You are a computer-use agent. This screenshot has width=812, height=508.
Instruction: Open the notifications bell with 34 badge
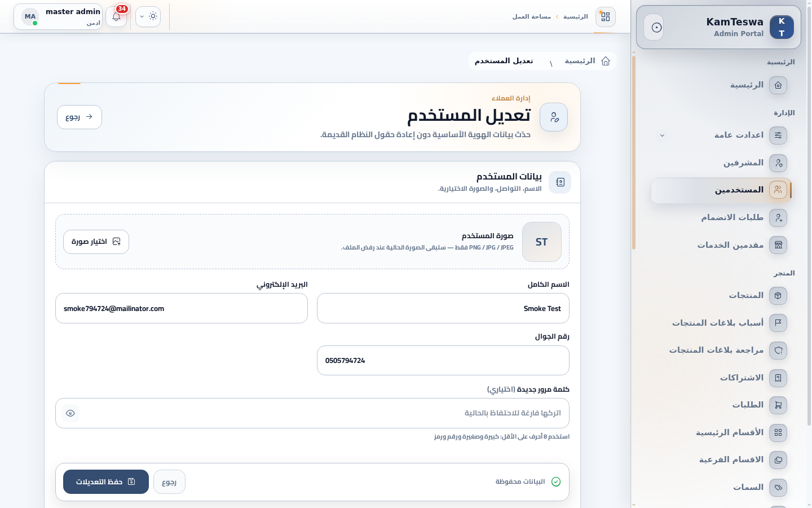pyautogui.click(x=116, y=16)
